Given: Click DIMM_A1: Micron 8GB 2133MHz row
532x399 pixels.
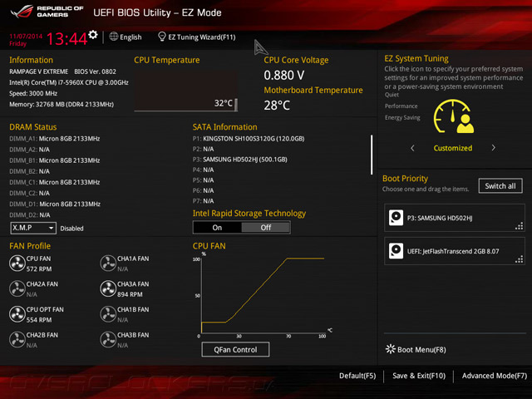Looking at the screenshot, I should (55, 139).
